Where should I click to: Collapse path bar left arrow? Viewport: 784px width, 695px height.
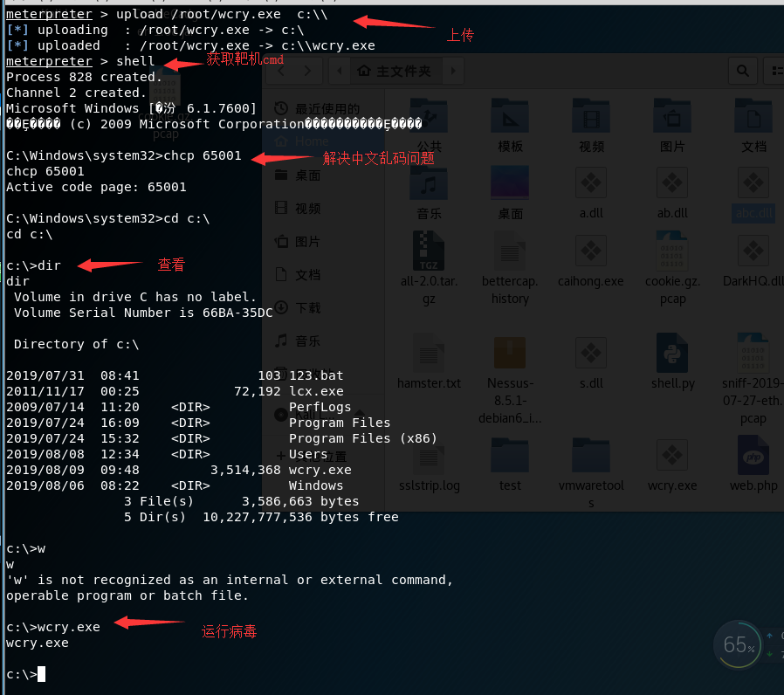[x=340, y=71]
